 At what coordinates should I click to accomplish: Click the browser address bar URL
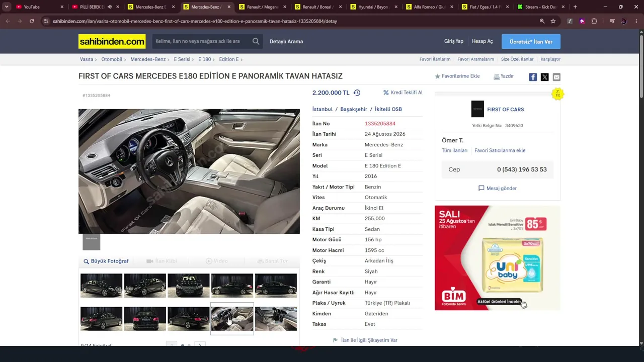(x=195, y=21)
